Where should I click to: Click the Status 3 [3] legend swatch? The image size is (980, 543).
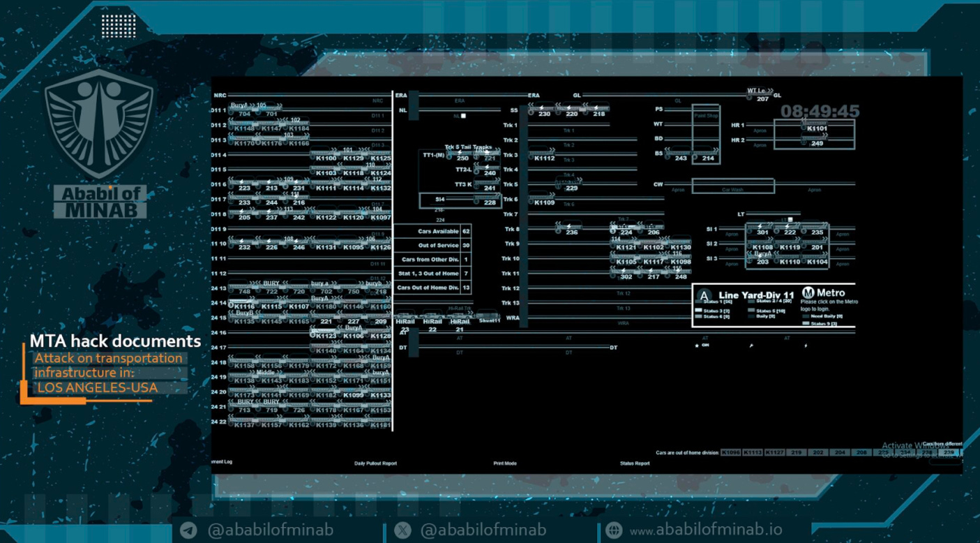tap(700, 309)
